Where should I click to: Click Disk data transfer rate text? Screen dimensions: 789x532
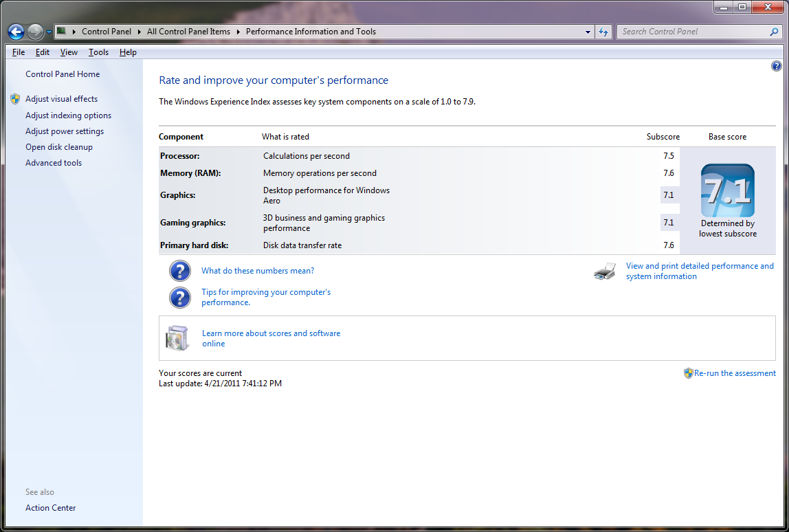click(x=302, y=245)
